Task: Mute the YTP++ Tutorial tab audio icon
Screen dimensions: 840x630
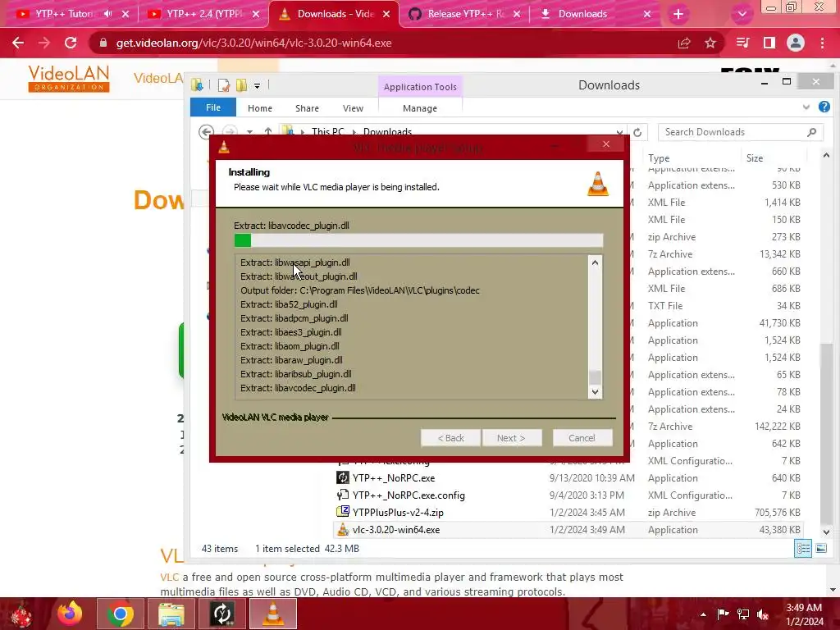Action: point(107,14)
